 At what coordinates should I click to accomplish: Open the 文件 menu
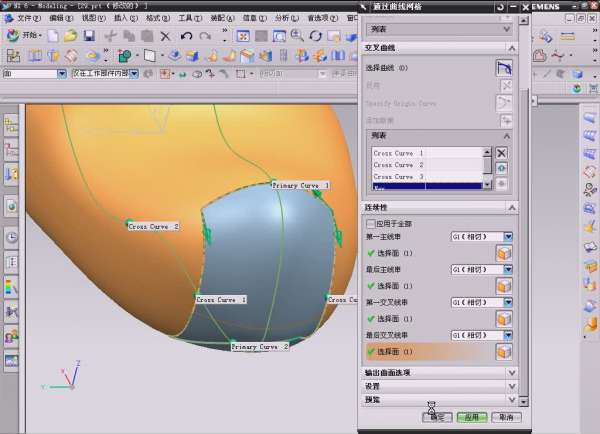[x=27, y=18]
